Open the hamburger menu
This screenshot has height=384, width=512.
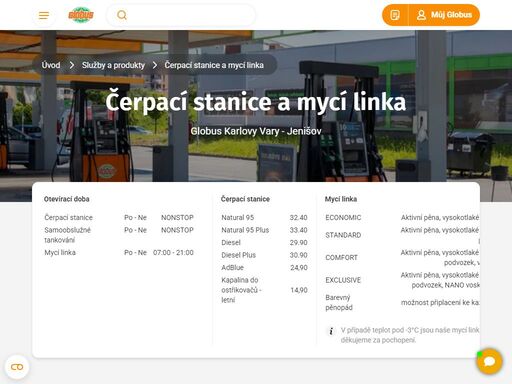point(44,15)
